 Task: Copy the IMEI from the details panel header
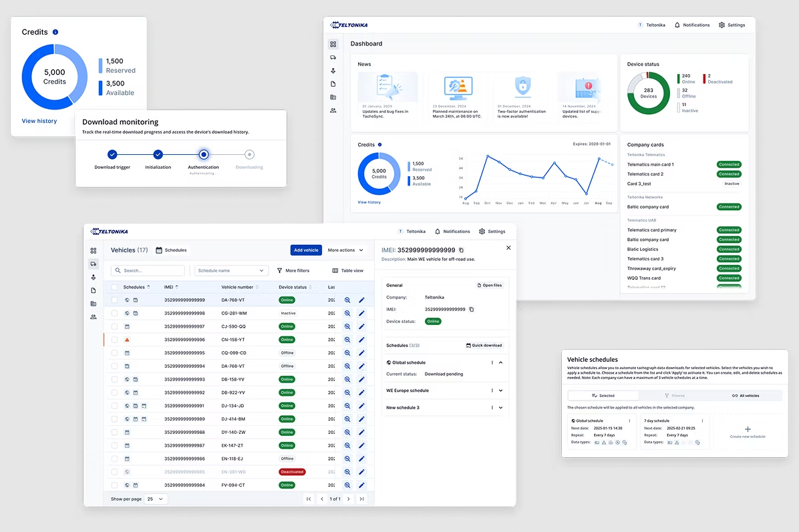click(x=462, y=250)
